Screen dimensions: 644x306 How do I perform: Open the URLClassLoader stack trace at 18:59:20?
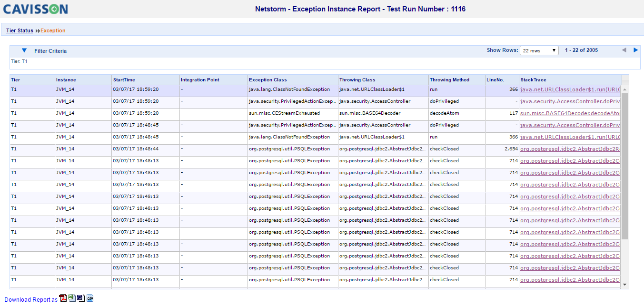coord(570,89)
